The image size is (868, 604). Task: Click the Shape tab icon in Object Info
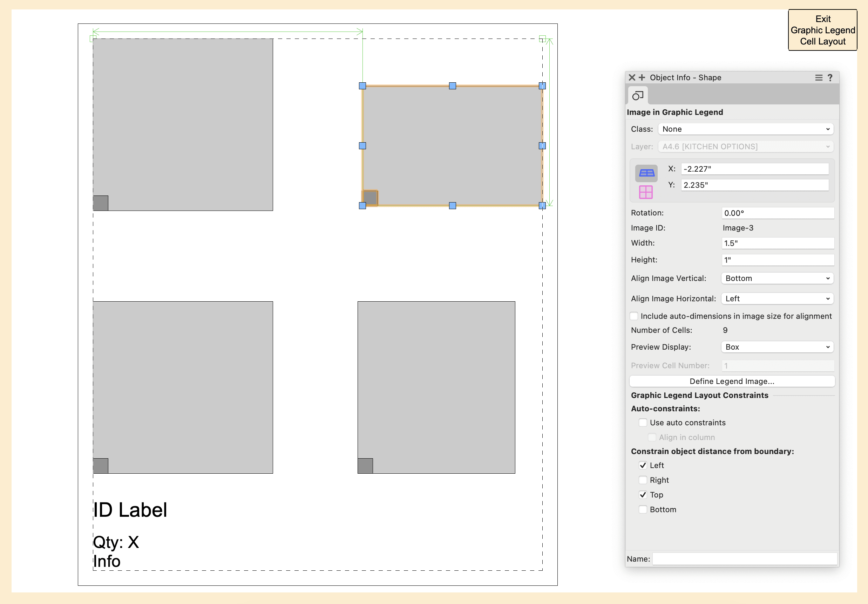637,96
